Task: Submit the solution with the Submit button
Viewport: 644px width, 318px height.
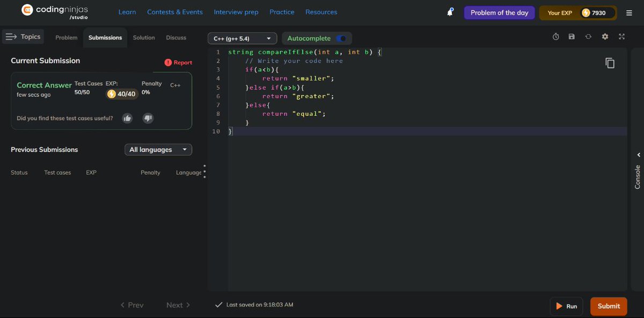Action: 608,306
